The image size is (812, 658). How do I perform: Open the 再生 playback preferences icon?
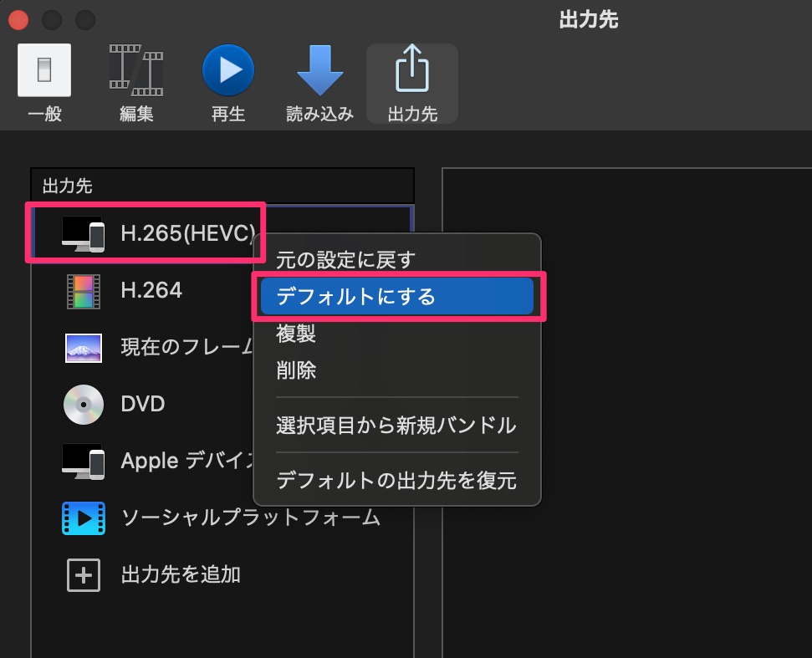(x=227, y=70)
